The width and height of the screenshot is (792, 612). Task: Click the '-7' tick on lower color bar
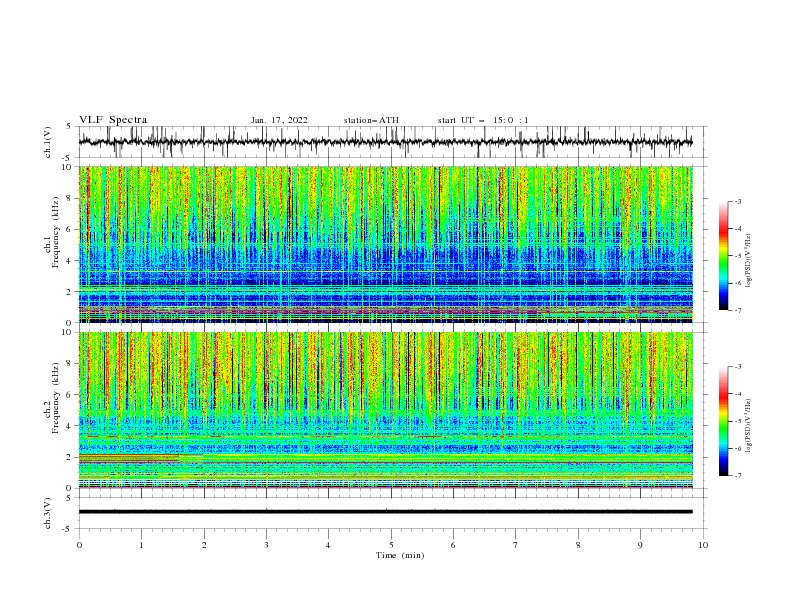738,475
